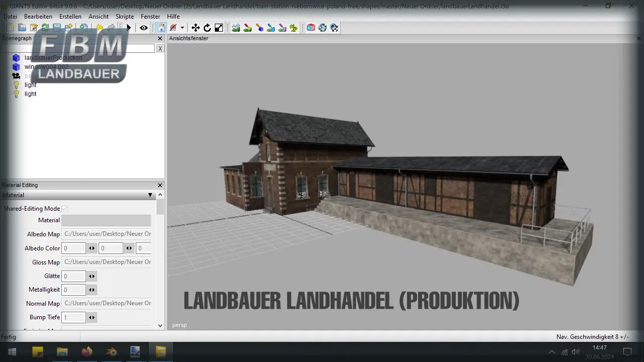This screenshot has height=362, width=644.
Task: Undo the last action with the undo arrow
Action: click(99, 28)
